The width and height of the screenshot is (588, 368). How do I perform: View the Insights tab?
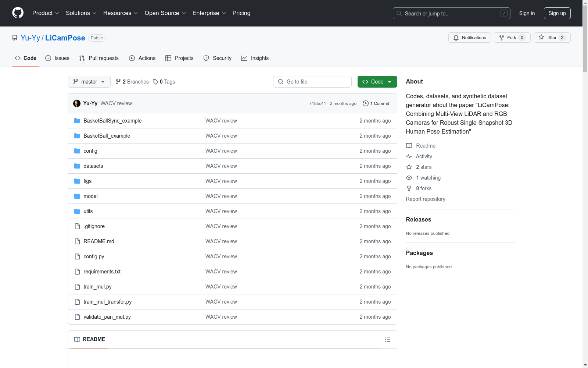click(255, 58)
